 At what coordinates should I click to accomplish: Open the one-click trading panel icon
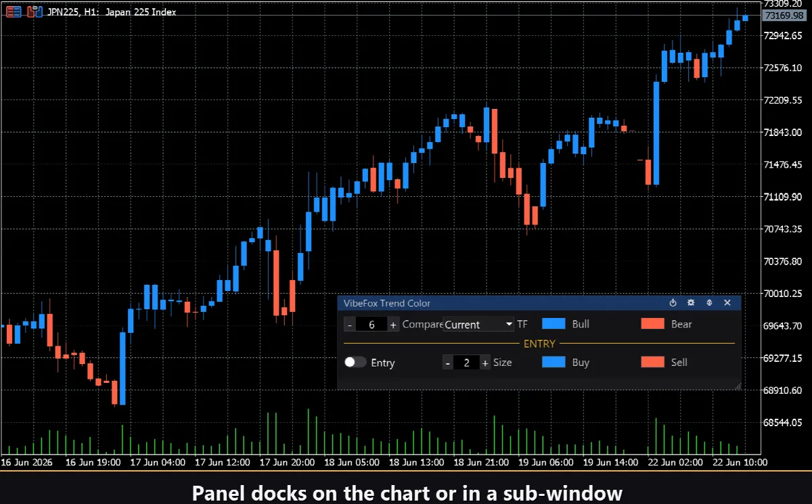point(35,12)
